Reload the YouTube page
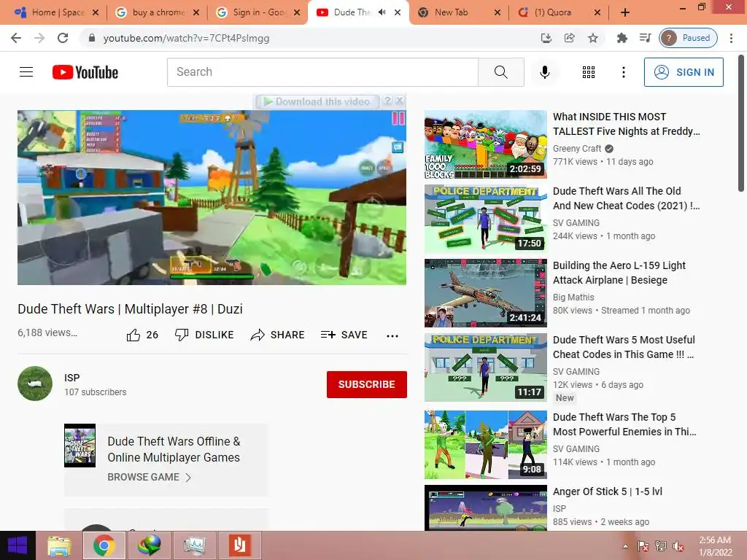This screenshot has height=560, width=747. point(63,38)
